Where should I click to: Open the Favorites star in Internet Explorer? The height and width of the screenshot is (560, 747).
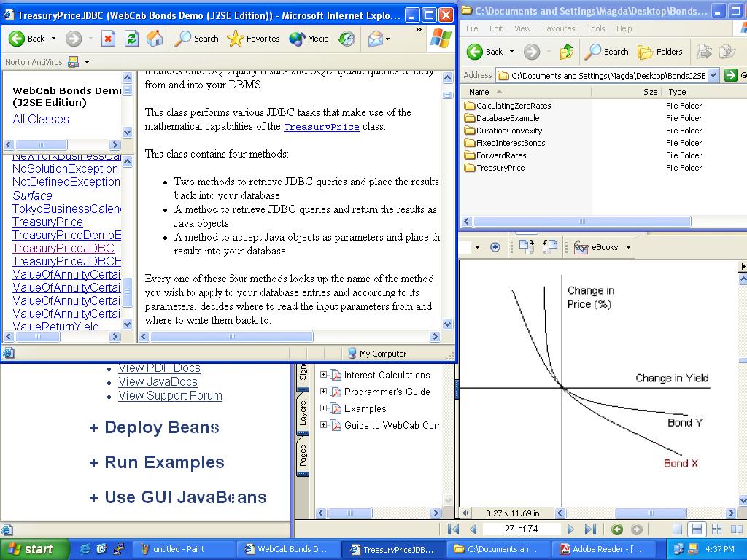pos(253,39)
